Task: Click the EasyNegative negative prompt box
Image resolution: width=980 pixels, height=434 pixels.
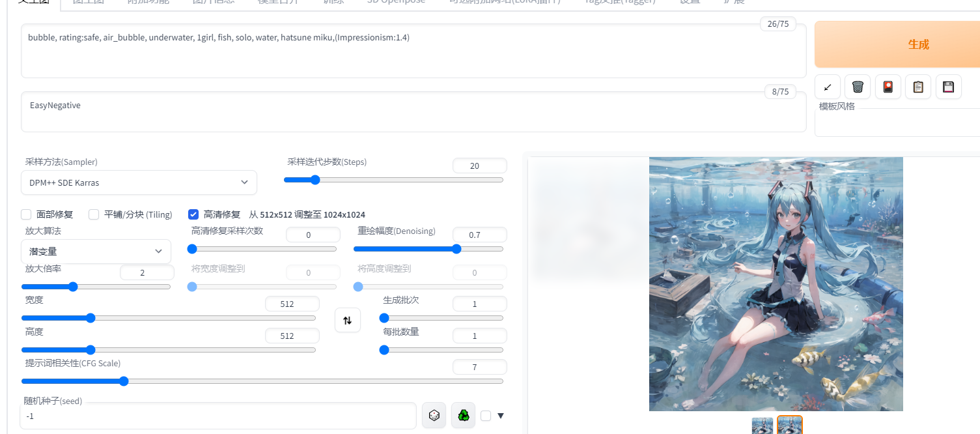Action: (x=413, y=111)
